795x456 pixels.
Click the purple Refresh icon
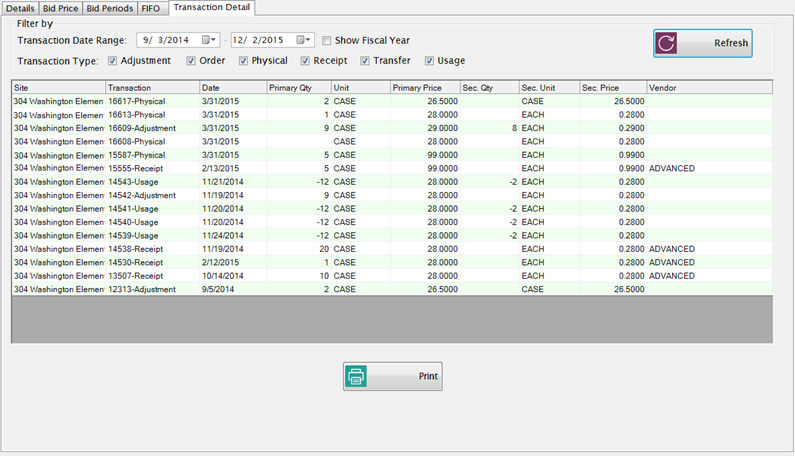click(669, 43)
